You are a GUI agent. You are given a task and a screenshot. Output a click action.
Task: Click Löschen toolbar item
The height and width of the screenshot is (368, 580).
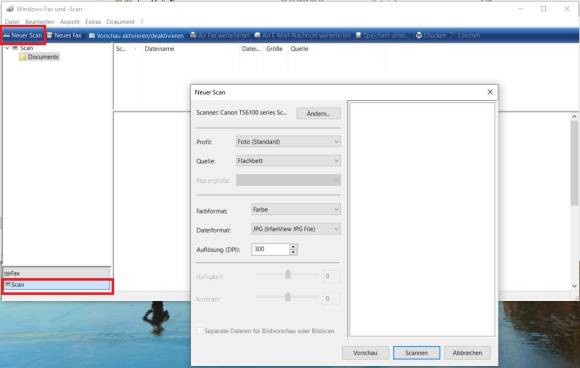(x=466, y=36)
